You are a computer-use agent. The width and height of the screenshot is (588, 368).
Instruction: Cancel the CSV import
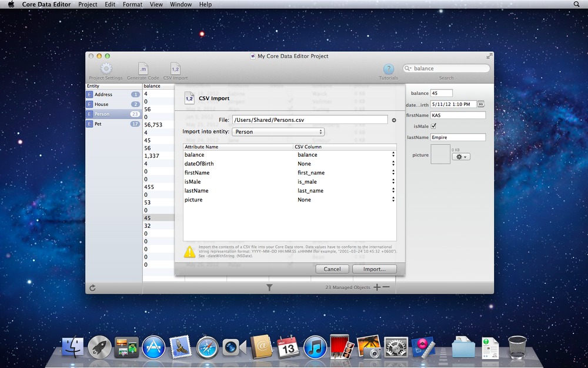click(x=332, y=269)
